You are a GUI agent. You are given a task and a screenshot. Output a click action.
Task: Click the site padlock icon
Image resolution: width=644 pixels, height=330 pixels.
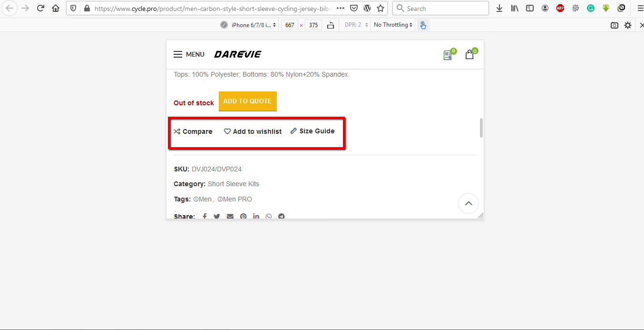(x=86, y=8)
